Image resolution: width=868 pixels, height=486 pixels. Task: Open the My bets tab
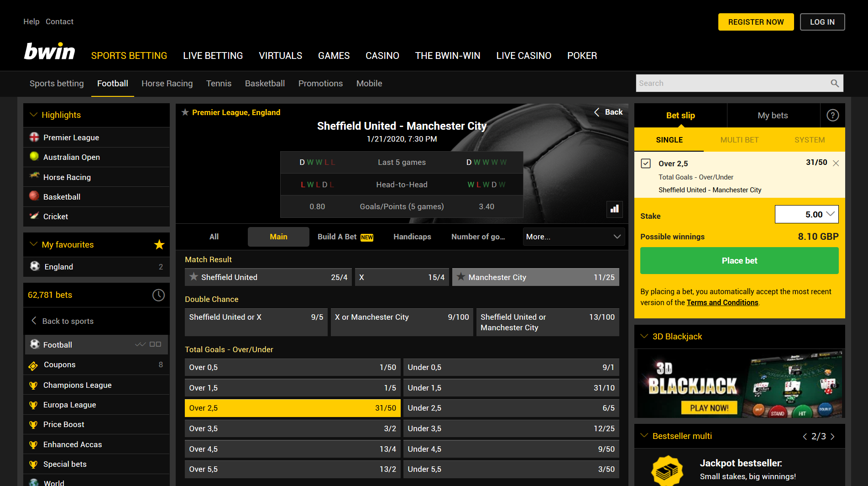773,116
